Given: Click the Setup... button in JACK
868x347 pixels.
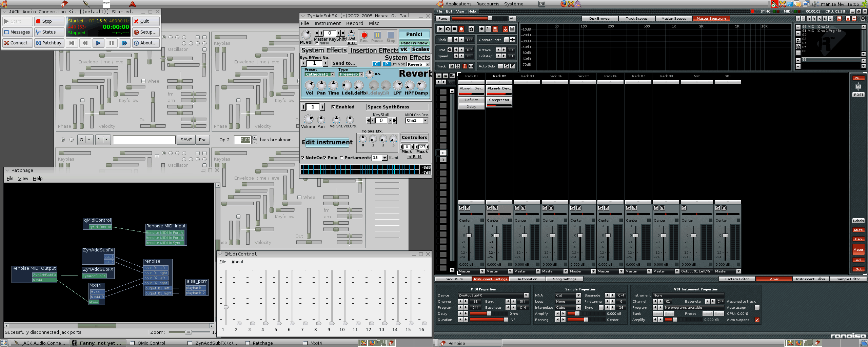Looking at the screenshot, I should [x=145, y=32].
